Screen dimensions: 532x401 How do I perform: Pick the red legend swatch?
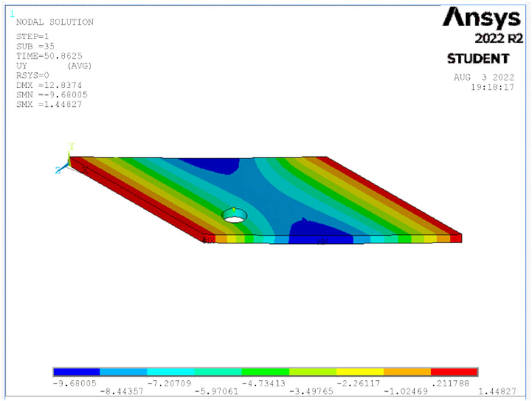coord(454,372)
